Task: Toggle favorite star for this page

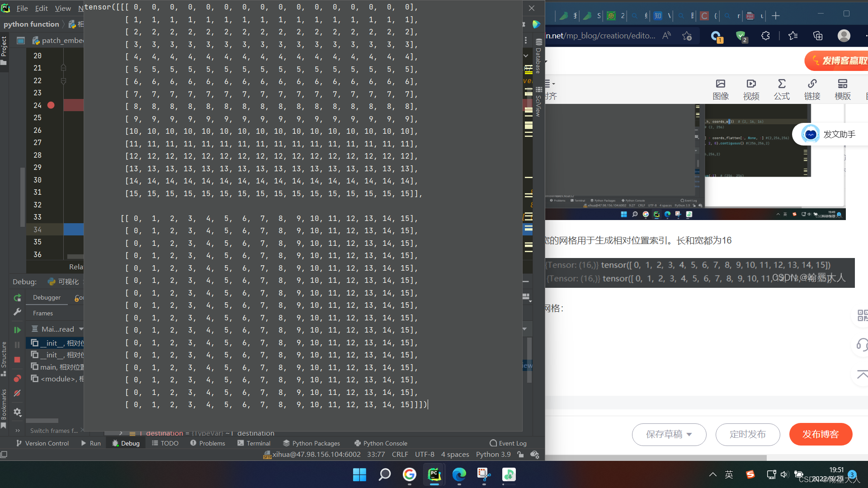Action: pos(687,36)
